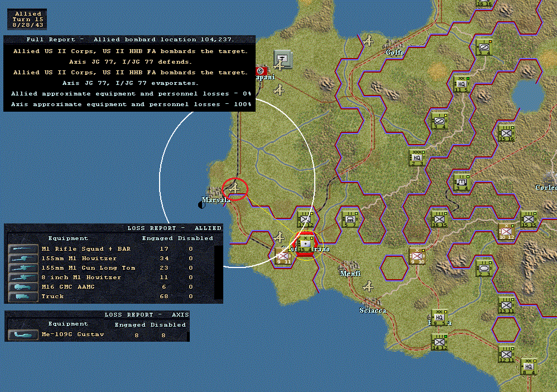Select the armored car unit 5-7
Screen dimensions: 557x392
click(x=350, y=219)
